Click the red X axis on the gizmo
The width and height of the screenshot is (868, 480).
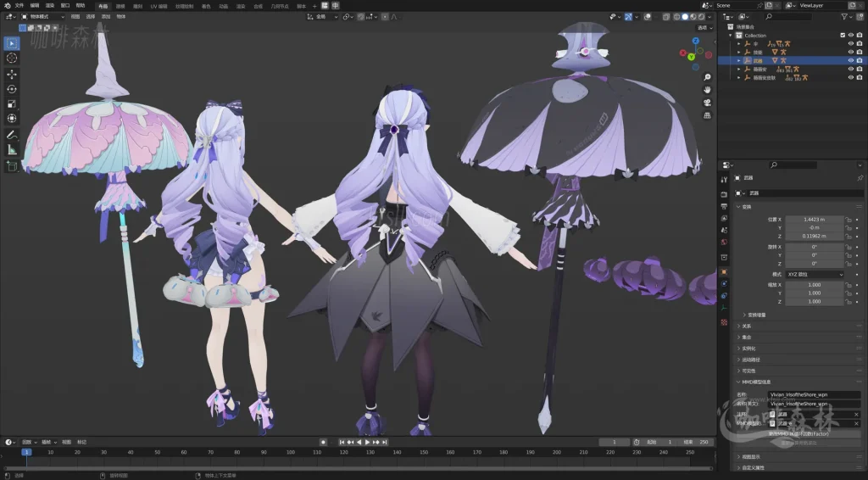tap(683, 53)
